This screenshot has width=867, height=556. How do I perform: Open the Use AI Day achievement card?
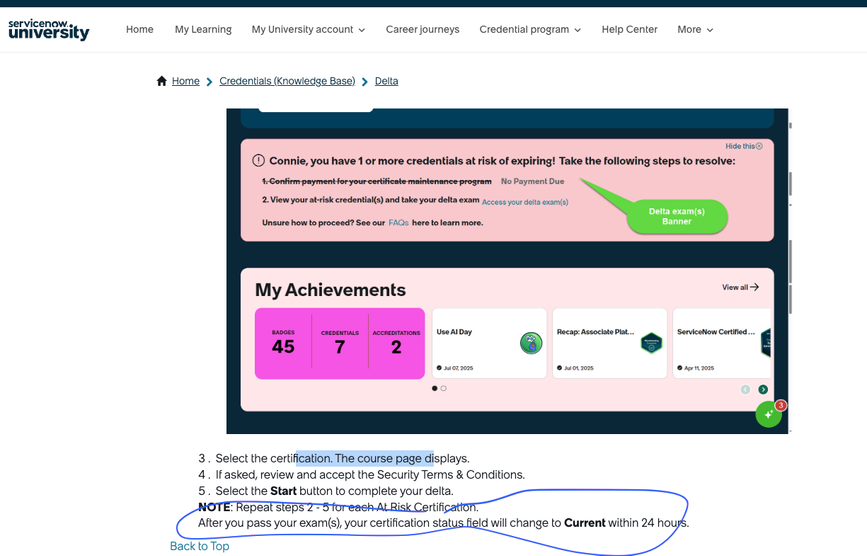pos(489,343)
